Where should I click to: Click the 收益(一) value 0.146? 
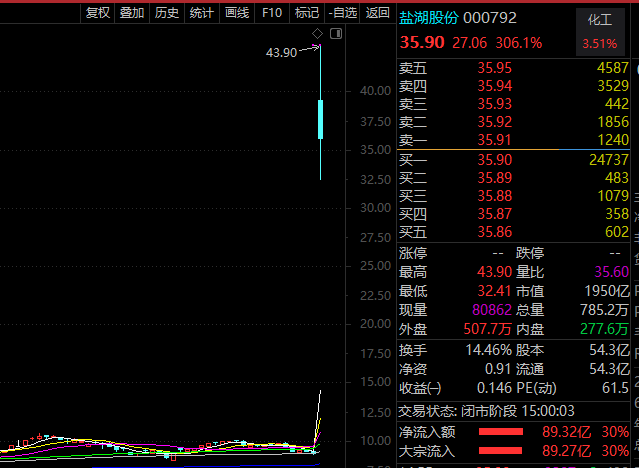[494, 388]
